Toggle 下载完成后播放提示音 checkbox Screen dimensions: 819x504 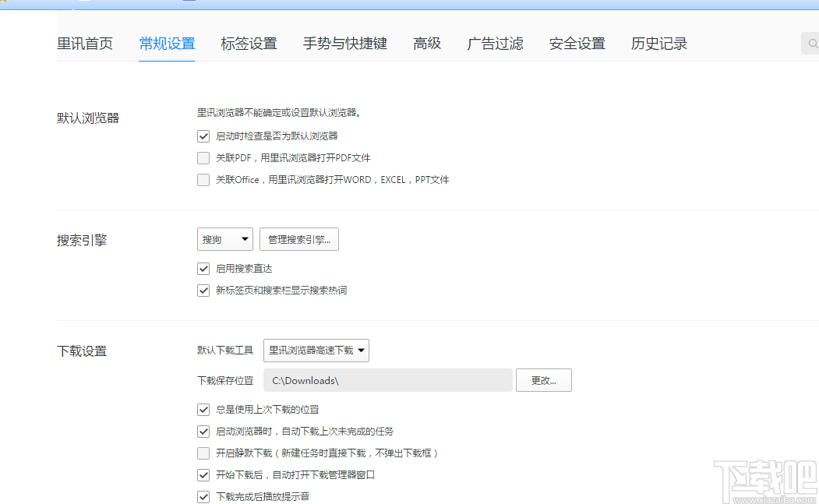pos(203,497)
